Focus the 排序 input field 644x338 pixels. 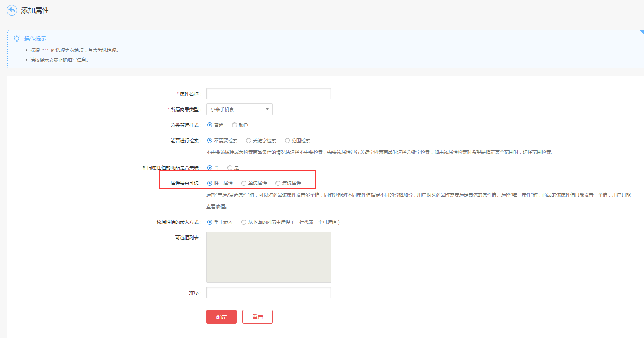point(268,293)
